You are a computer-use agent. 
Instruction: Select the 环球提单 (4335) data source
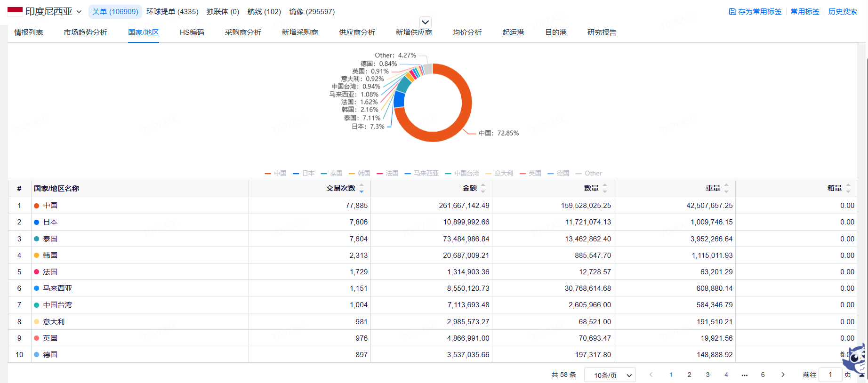tap(172, 12)
